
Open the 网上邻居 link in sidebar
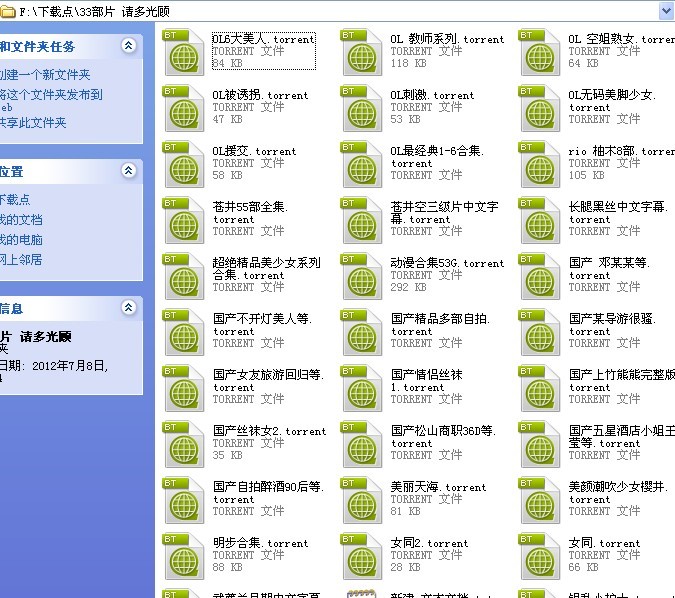[21, 260]
